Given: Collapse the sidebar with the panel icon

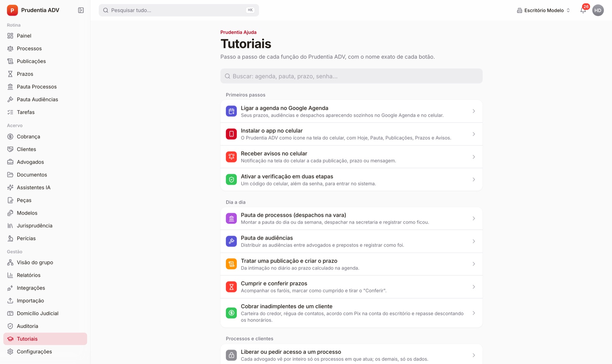Looking at the screenshot, I should (x=81, y=10).
